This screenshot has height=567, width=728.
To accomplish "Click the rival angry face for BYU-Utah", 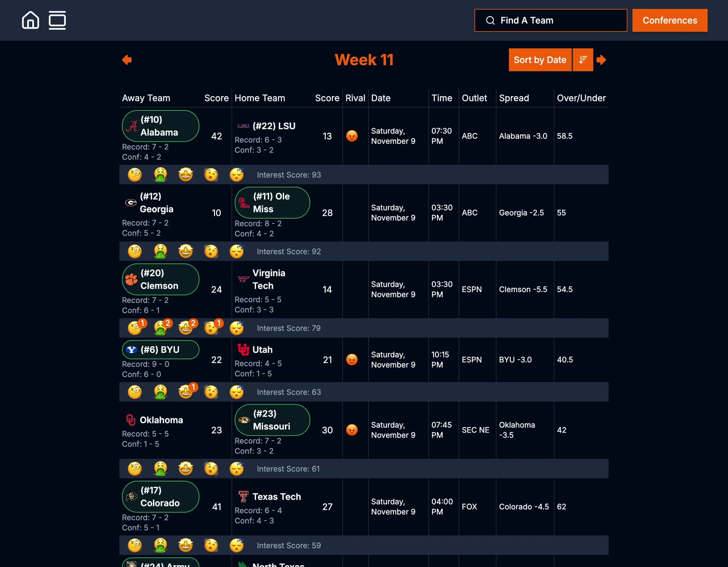I will 352,360.
